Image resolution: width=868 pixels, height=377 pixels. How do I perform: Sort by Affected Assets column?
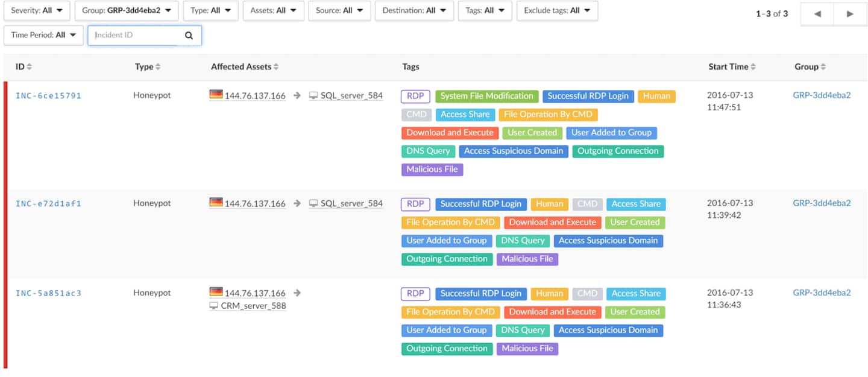click(x=245, y=67)
